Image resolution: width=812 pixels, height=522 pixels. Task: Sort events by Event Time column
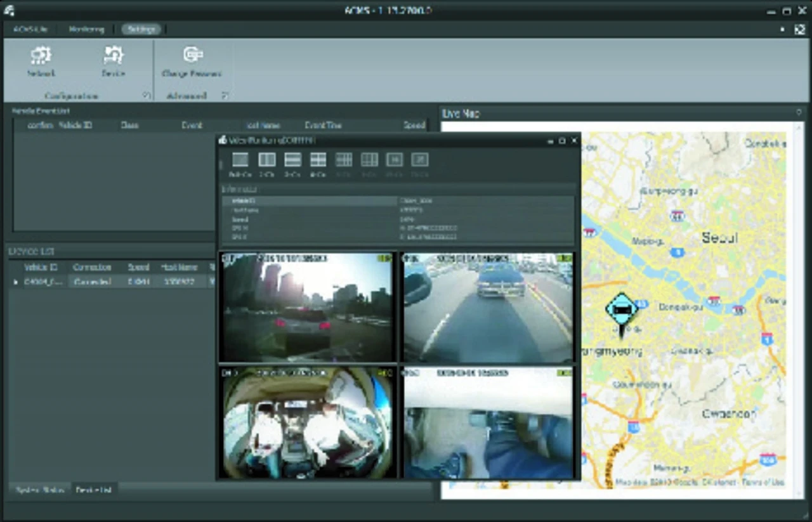[x=324, y=126]
